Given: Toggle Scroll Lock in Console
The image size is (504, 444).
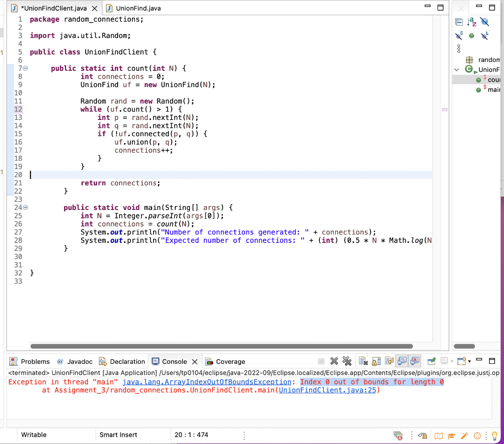Looking at the screenshot, I should tap(377, 361).
